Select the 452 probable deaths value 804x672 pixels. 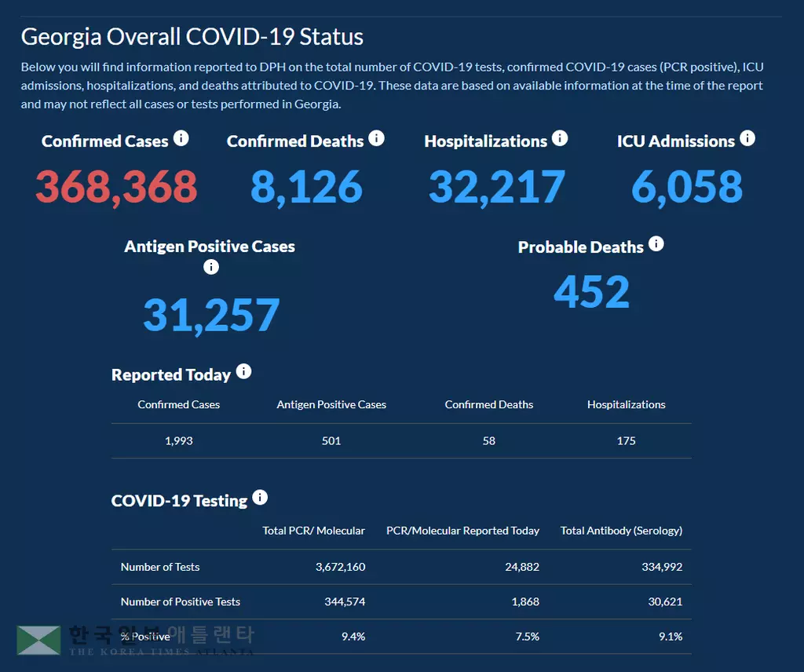[x=591, y=292]
